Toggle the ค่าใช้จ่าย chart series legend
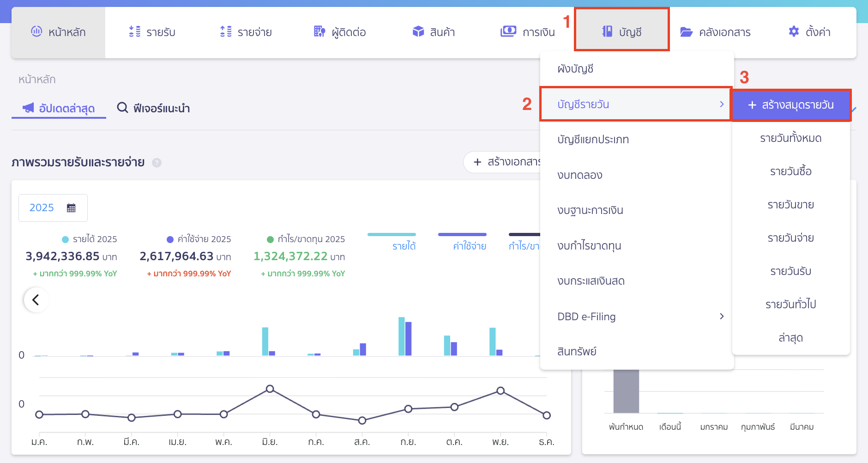This screenshot has width=868, height=463. point(469,246)
